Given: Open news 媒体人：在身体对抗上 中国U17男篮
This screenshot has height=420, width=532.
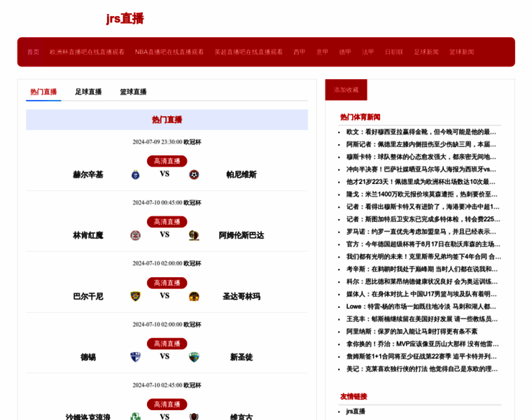Looking at the screenshot, I should [421, 294].
